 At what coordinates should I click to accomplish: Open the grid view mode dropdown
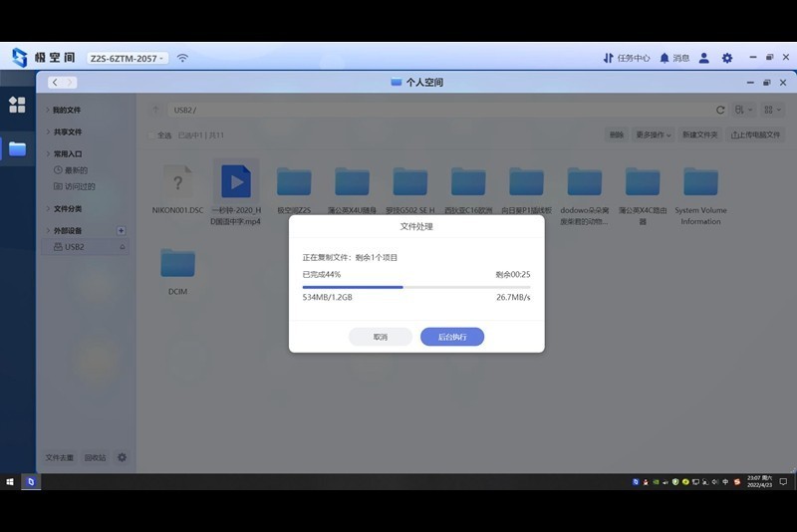click(x=742, y=110)
